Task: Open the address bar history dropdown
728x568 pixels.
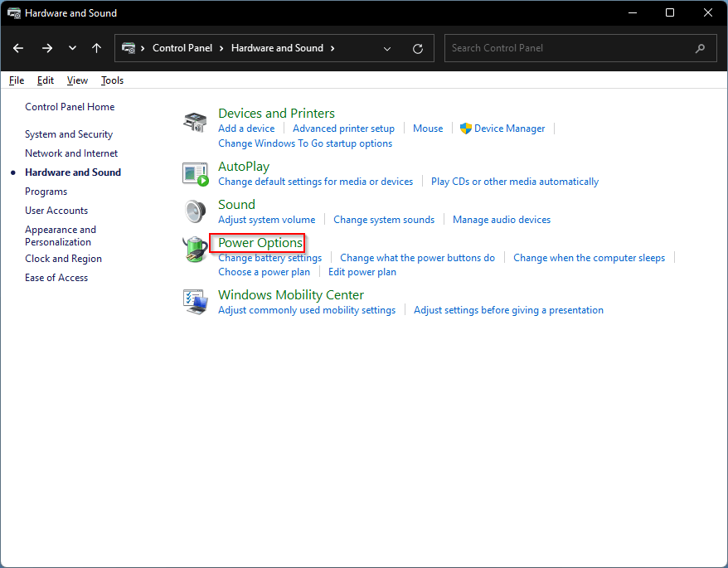Action: pyautogui.click(x=387, y=48)
